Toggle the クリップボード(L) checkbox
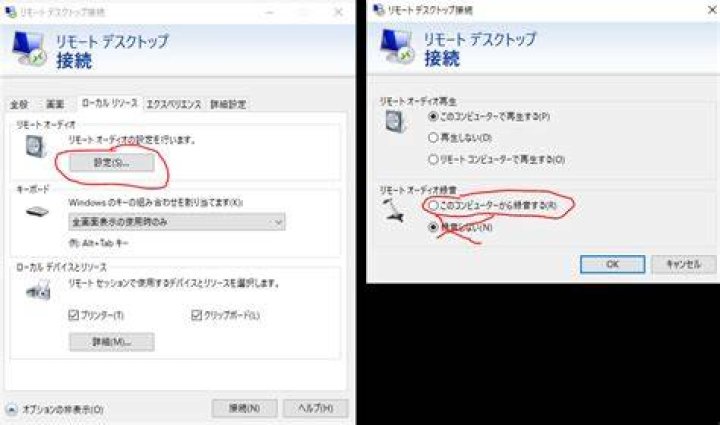This screenshot has width=720, height=425. pos(197,315)
